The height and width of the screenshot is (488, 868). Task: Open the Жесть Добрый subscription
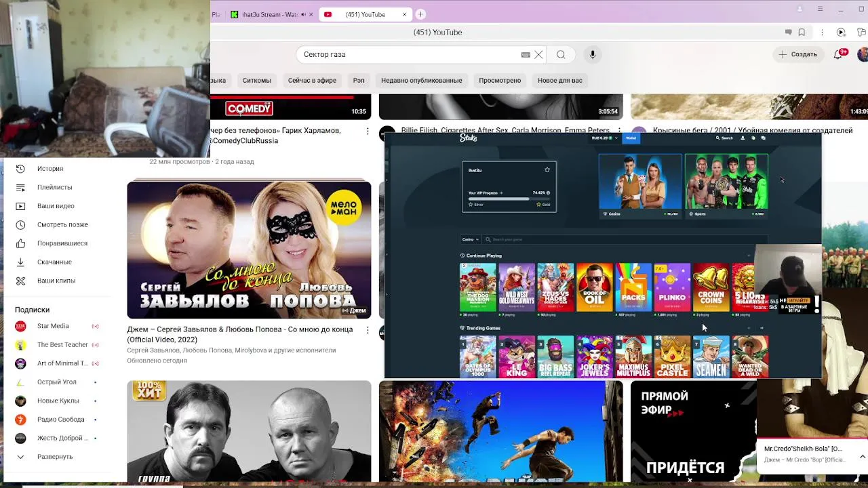tap(62, 438)
